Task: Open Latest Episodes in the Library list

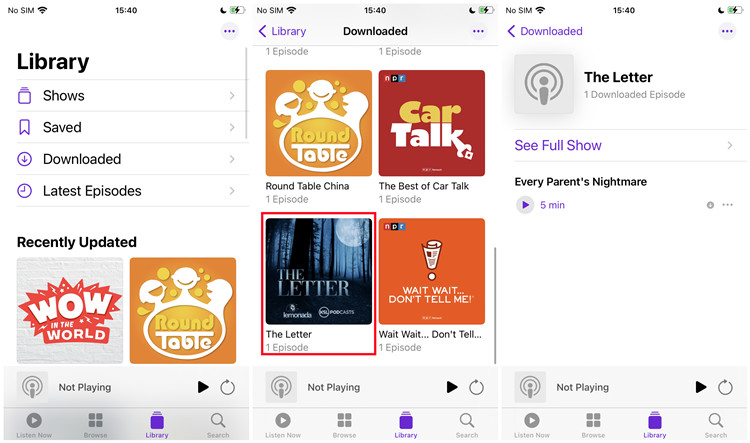Action: click(132, 191)
